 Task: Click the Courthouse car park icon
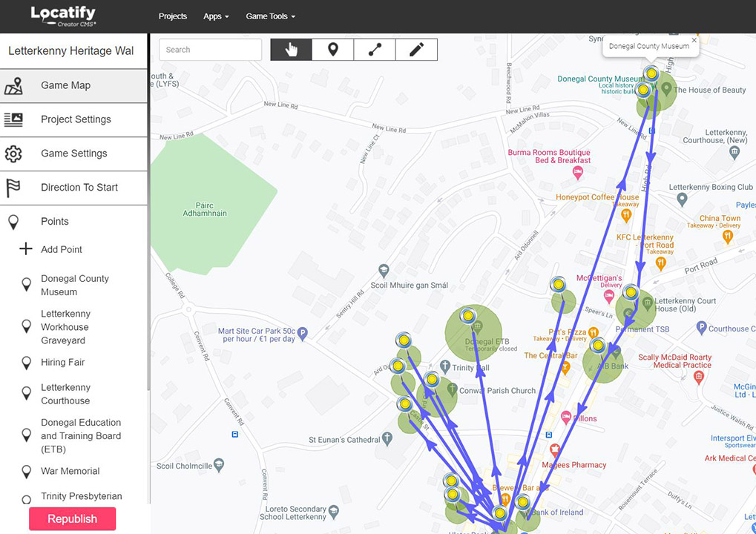(702, 328)
